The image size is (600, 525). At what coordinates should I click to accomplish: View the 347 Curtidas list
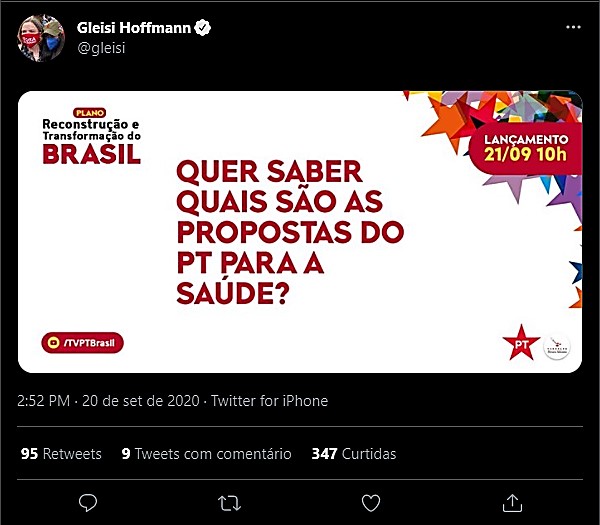[x=354, y=454]
